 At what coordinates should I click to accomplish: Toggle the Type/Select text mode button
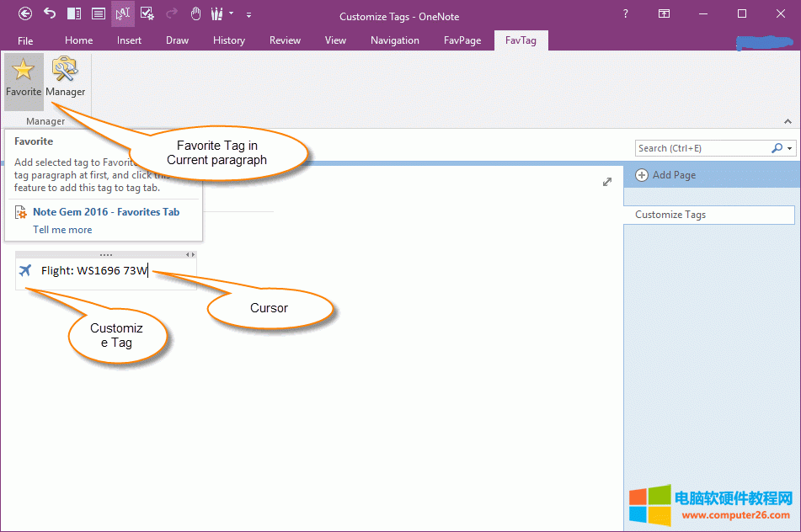pyautogui.click(x=122, y=13)
